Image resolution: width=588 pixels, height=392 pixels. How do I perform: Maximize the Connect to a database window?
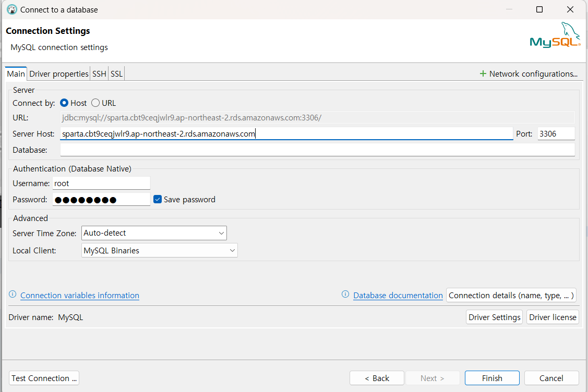pos(539,9)
